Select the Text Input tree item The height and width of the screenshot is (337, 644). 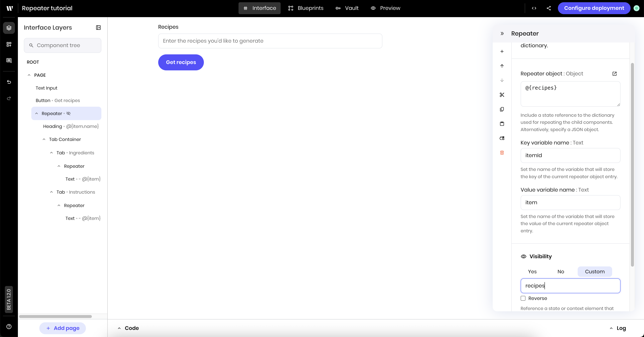point(47,88)
